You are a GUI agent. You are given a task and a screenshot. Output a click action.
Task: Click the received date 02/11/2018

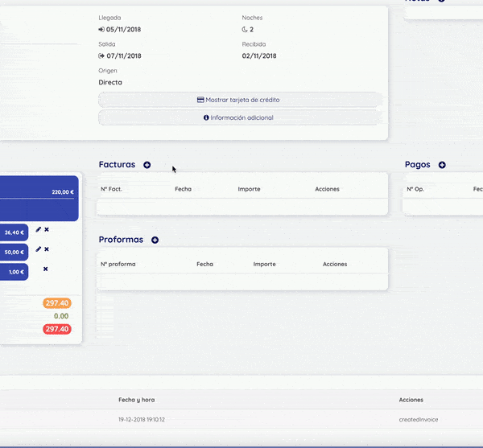click(x=259, y=56)
